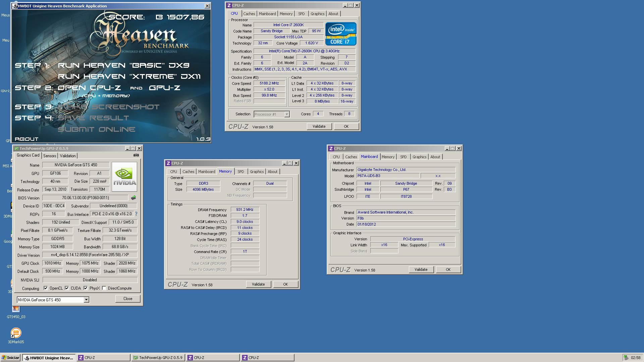Viewport: 644px width, 362px height.
Task: Click the CPU-Z Z icon in Mainboard window title
Action: click(331, 148)
